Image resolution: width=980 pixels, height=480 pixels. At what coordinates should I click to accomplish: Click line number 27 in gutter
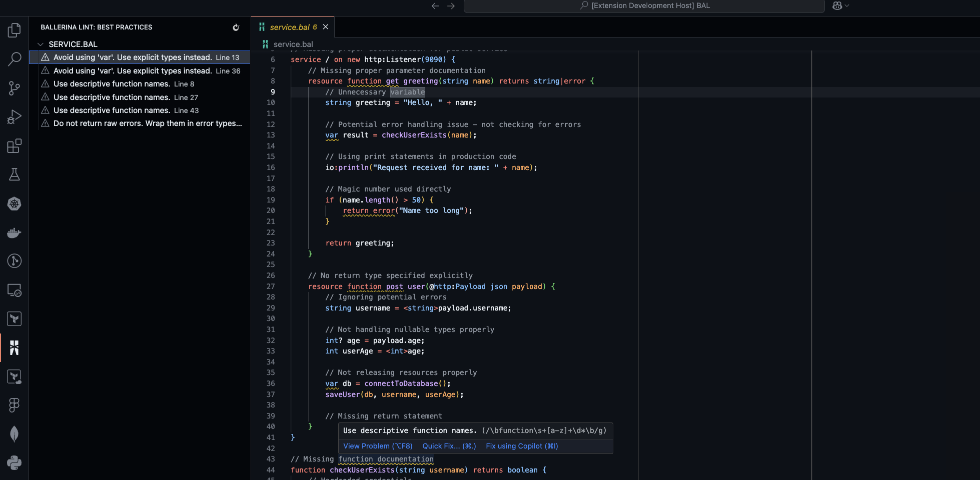coord(271,286)
